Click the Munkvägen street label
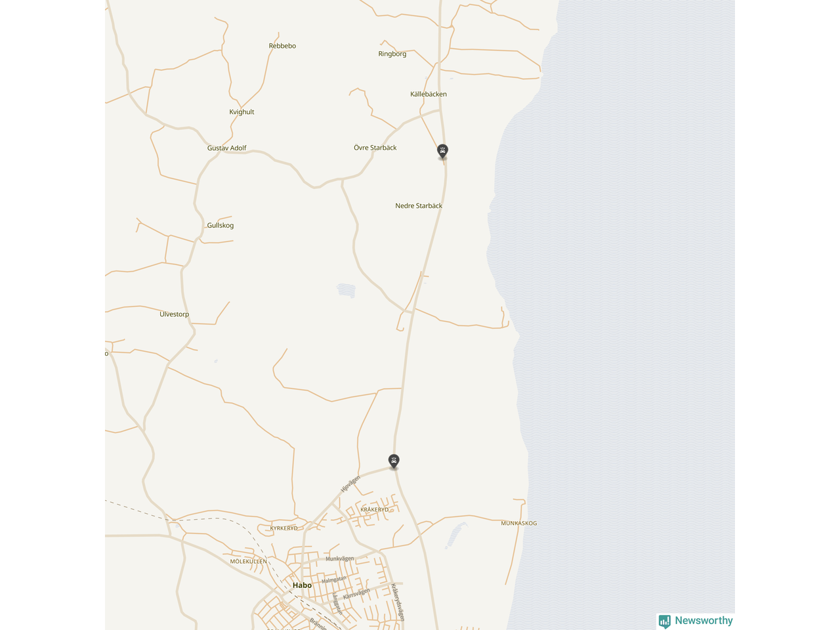The image size is (840, 630). pyautogui.click(x=340, y=558)
